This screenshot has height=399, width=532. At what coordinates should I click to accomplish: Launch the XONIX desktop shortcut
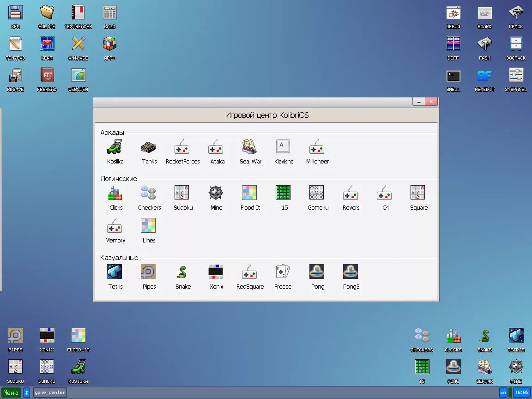click(x=47, y=340)
